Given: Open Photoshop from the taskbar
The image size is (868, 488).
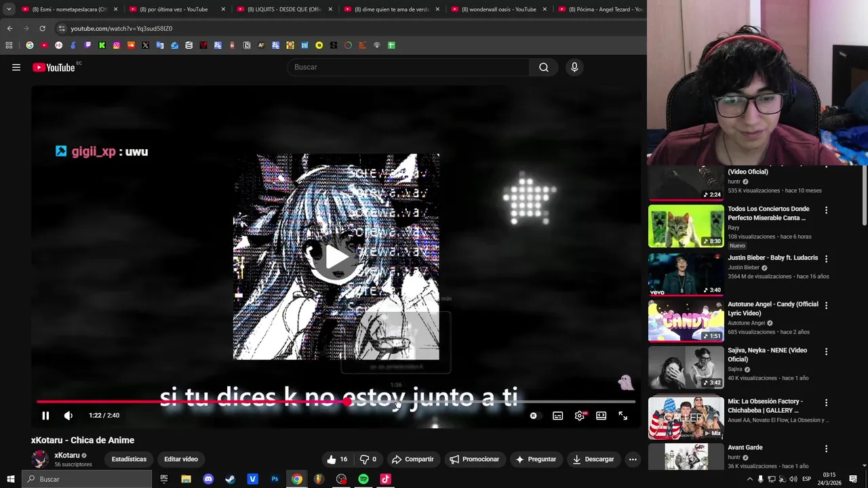Looking at the screenshot, I should 275,479.
